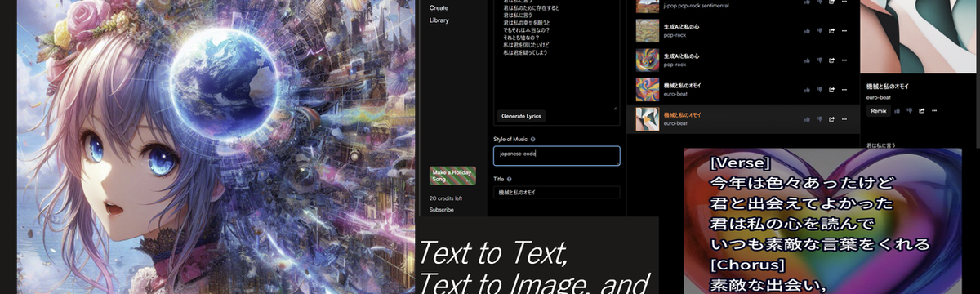Share the j-pop pop-rock sentimental song
This screenshot has width=980, height=294.
click(831, 2)
